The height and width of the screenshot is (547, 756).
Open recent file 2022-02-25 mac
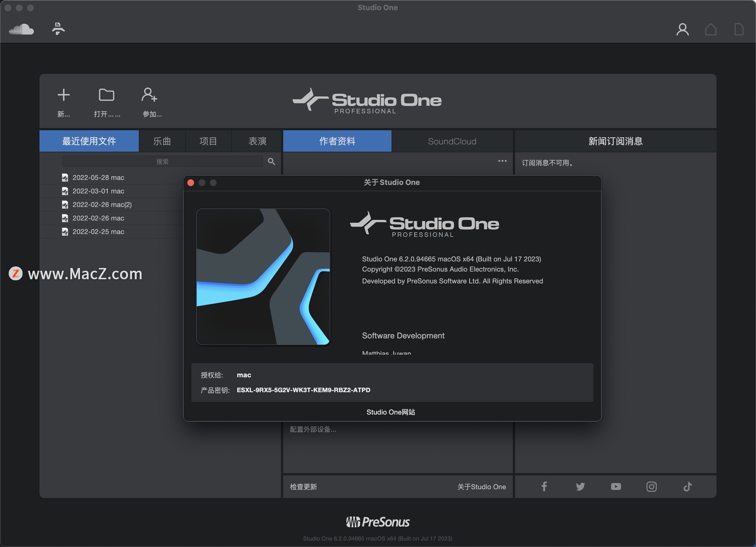[98, 231]
